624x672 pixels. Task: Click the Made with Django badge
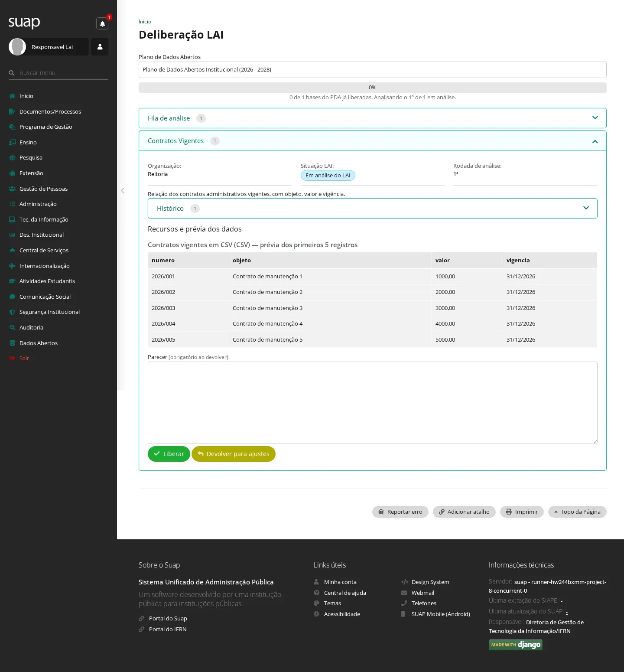[x=515, y=645]
